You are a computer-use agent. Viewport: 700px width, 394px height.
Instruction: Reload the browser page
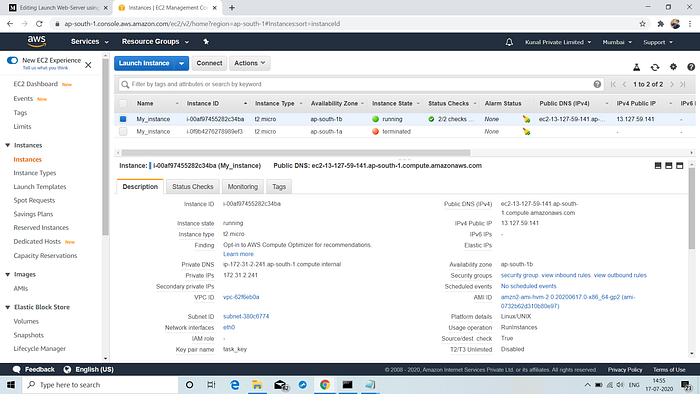(39, 24)
